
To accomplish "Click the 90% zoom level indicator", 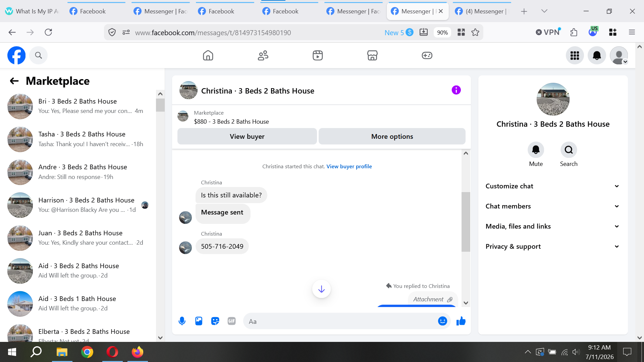I will pyautogui.click(x=442, y=33).
